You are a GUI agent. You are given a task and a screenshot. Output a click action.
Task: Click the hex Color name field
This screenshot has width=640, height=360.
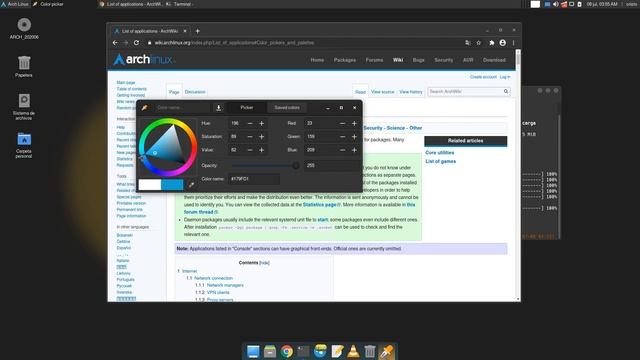[254, 179]
